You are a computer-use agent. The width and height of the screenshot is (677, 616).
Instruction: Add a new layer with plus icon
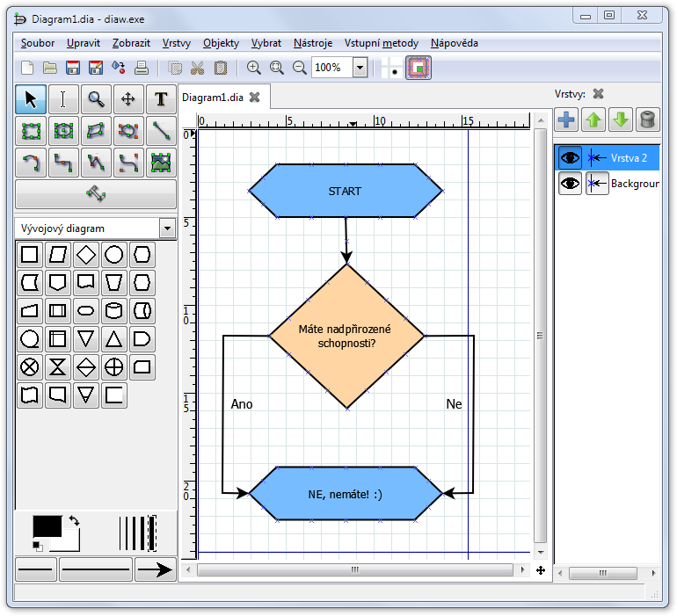[567, 120]
